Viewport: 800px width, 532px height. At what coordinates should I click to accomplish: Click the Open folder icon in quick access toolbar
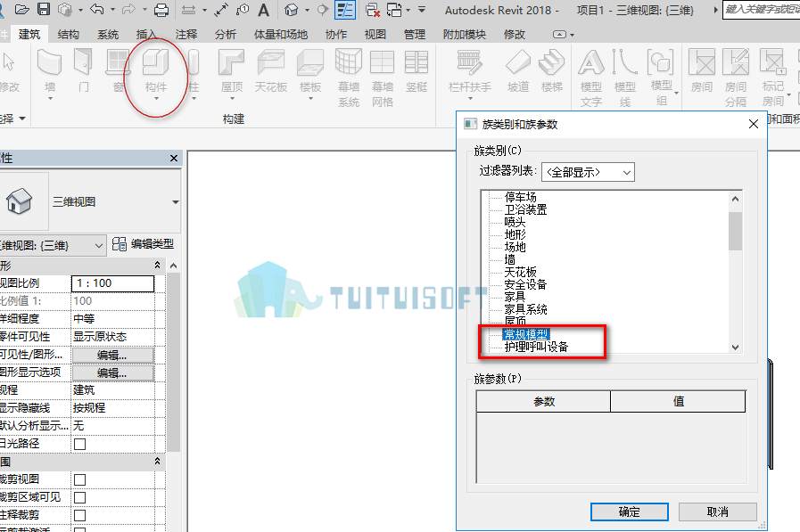[22, 9]
